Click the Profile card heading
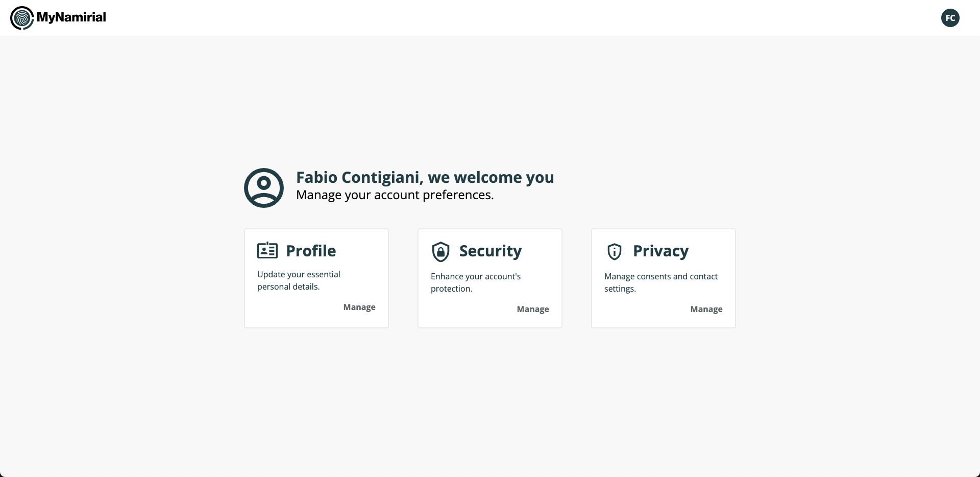The width and height of the screenshot is (980, 477). pyautogui.click(x=311, y=251)
